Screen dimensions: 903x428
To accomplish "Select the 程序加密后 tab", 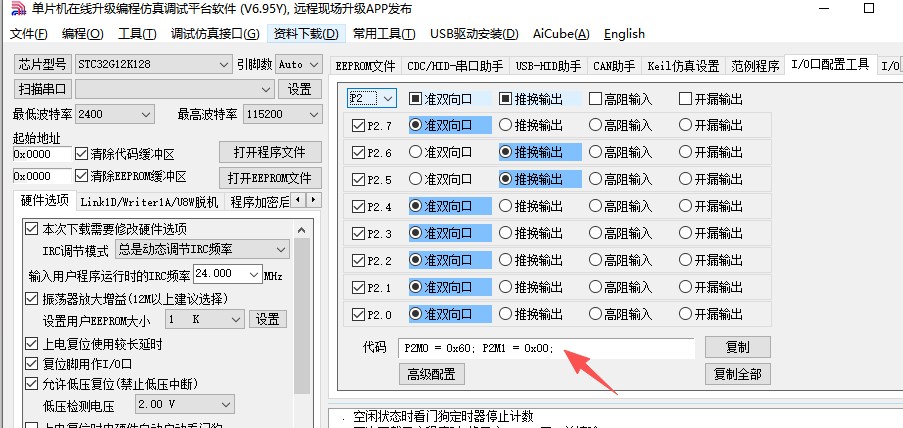I will point(259,202).
